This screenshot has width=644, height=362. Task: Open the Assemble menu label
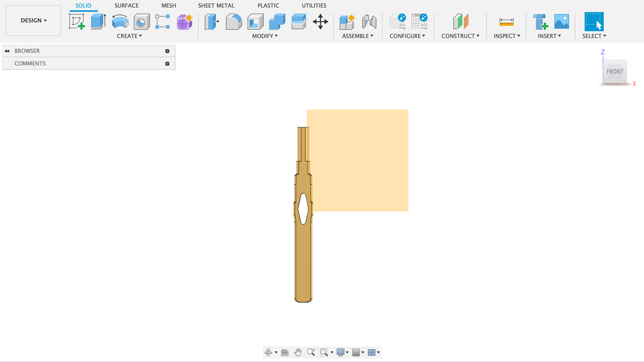[x=357, y=36]
